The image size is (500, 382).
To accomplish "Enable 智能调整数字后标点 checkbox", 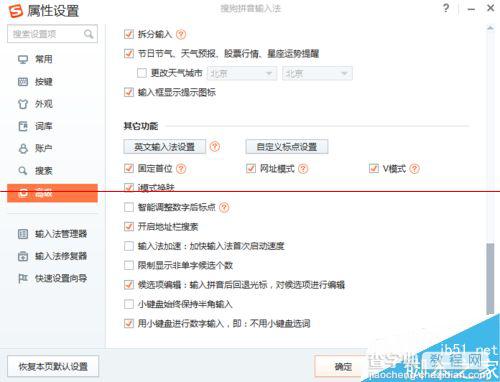I will click(129, 207).
